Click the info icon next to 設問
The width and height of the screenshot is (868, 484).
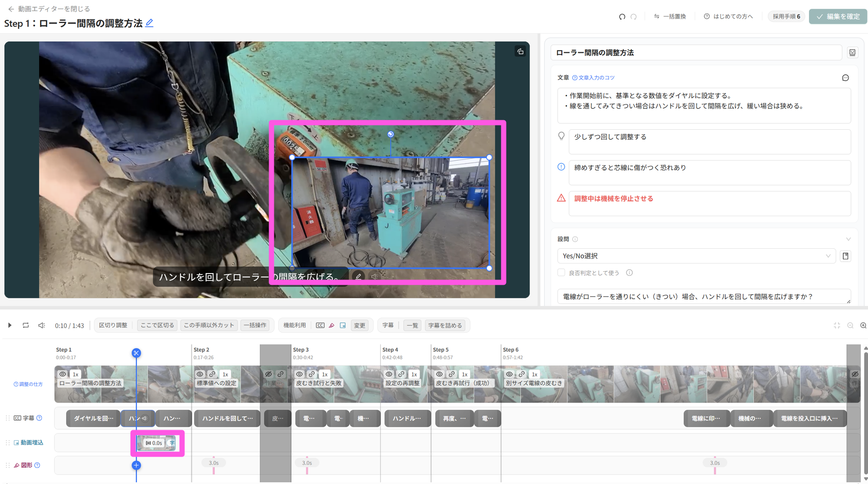575,239
